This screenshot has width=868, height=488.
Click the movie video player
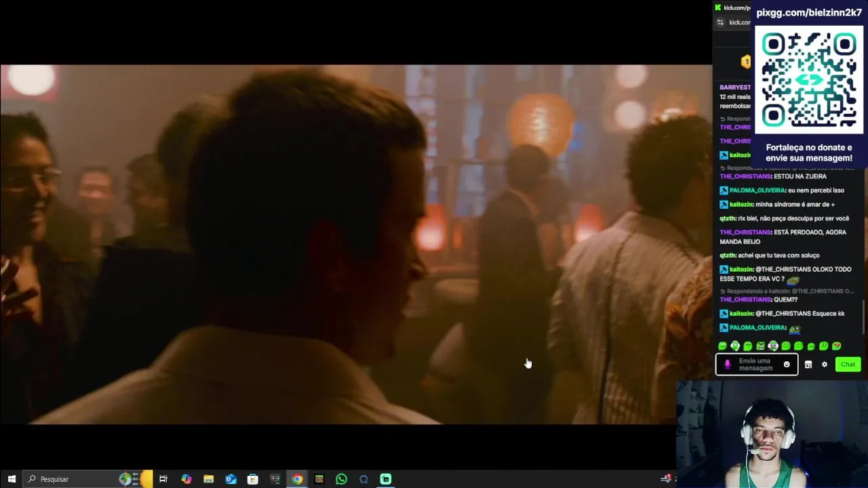(x=356, y=244)
